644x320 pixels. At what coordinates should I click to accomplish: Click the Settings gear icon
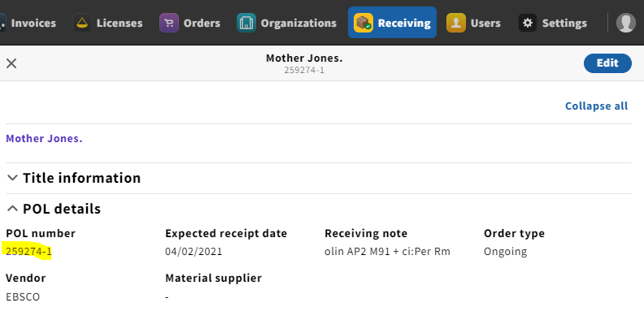(528, 23)
